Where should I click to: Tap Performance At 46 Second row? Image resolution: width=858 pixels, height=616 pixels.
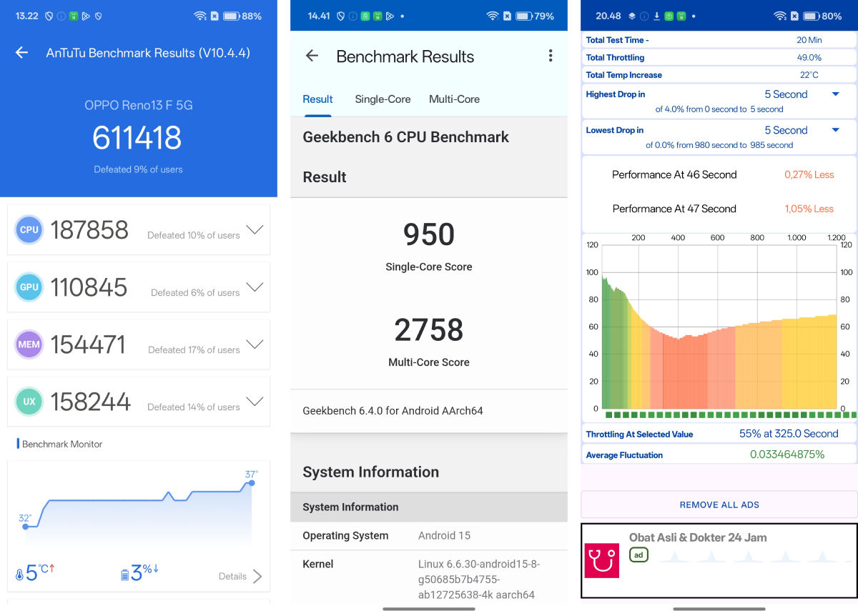(719, 174)
